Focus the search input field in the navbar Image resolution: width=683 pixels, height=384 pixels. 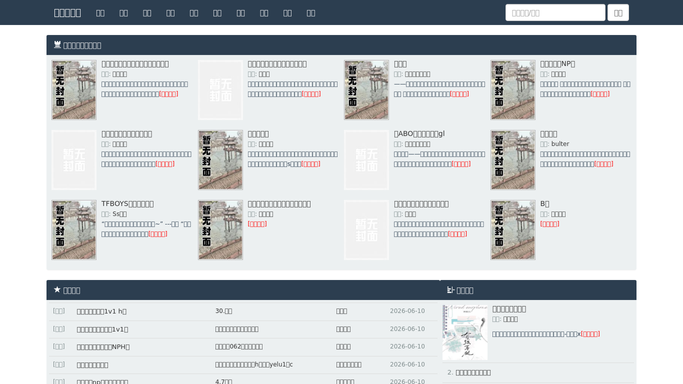coord(555,13)
